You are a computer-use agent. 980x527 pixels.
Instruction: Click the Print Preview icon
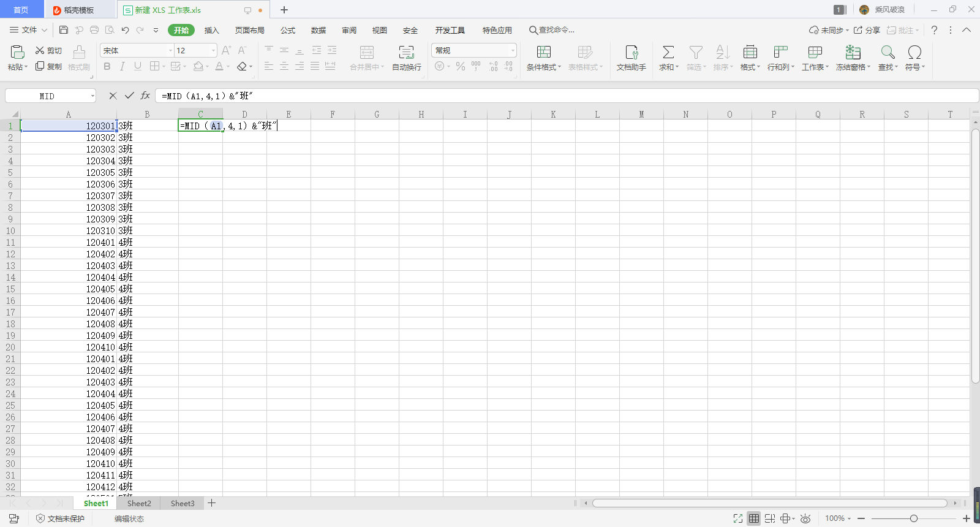coord(110,29)
